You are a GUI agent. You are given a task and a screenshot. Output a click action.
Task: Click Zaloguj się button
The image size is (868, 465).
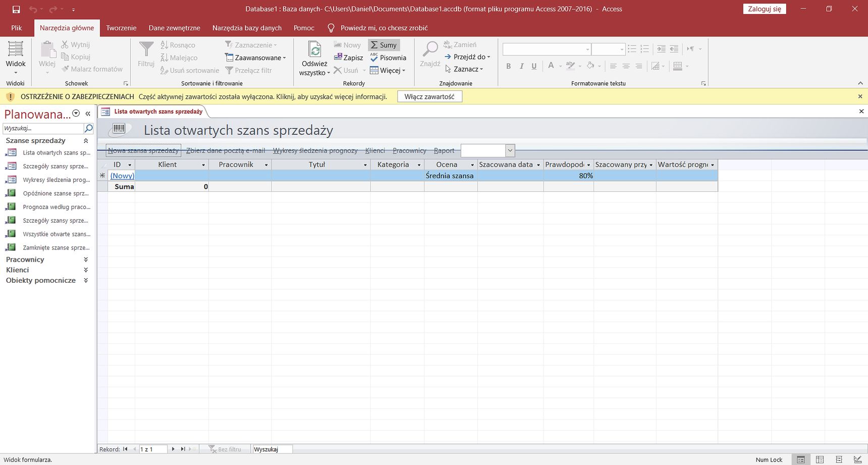(x=765, y=9)
